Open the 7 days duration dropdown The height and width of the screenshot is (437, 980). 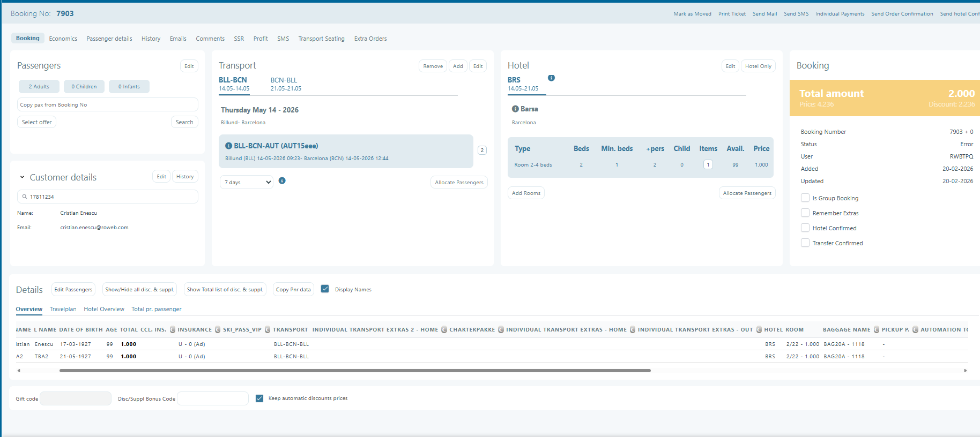pos(247,183)
